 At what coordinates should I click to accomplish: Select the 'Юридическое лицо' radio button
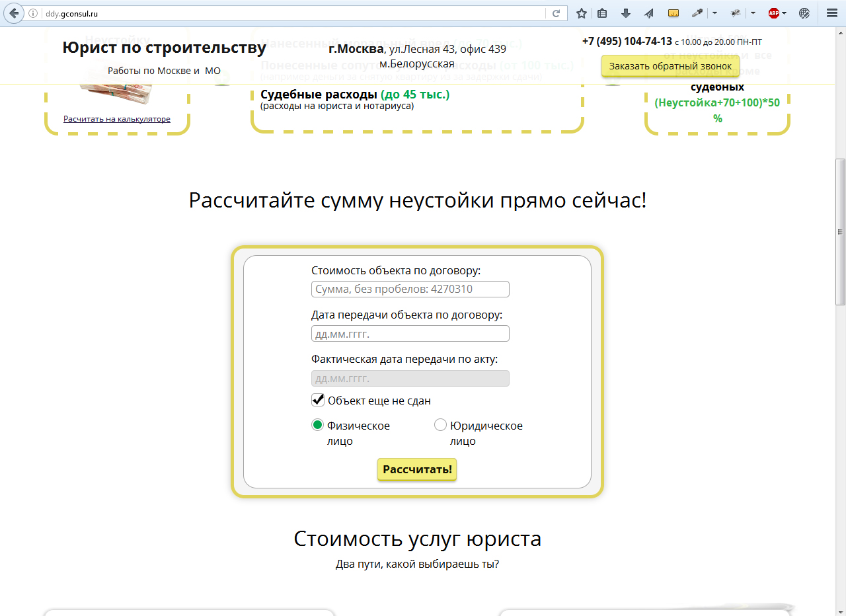(x=440, y=425)
